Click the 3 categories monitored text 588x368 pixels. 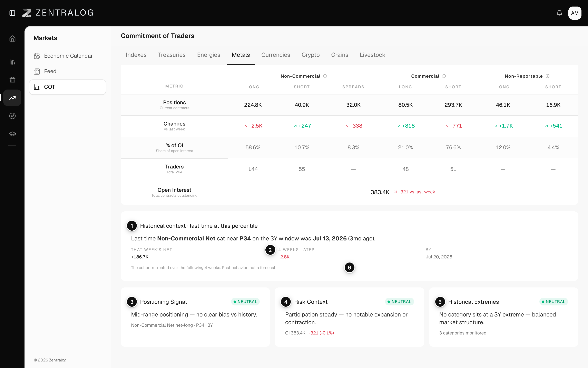pyautogui.click(x=463, y=333)
